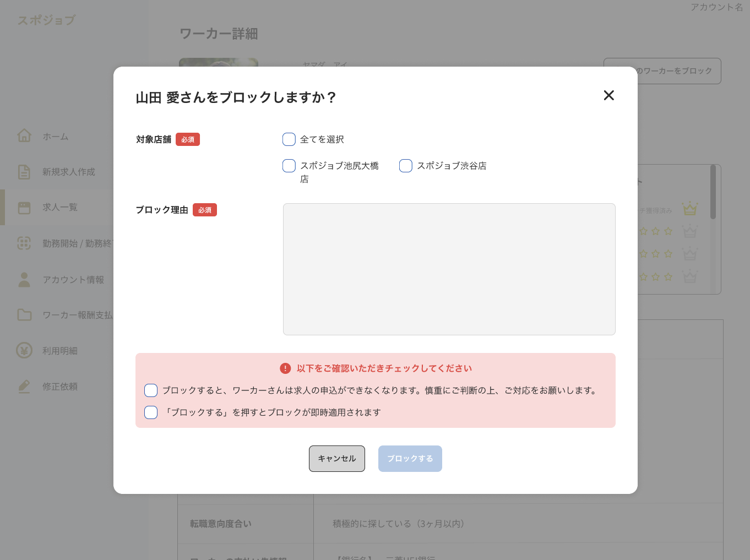Select the 利用明細 yen icon
Screen dimensions: 750x560
click(24, 350)
